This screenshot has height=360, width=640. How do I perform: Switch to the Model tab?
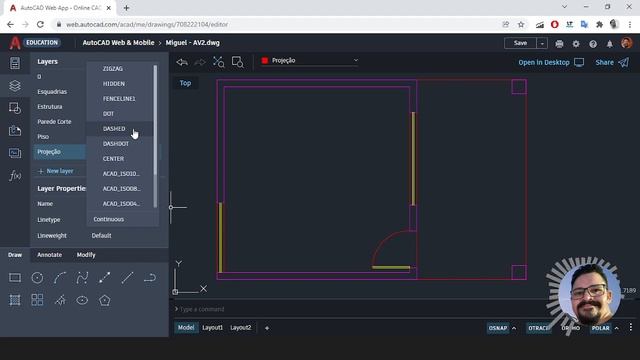[186, 328]
